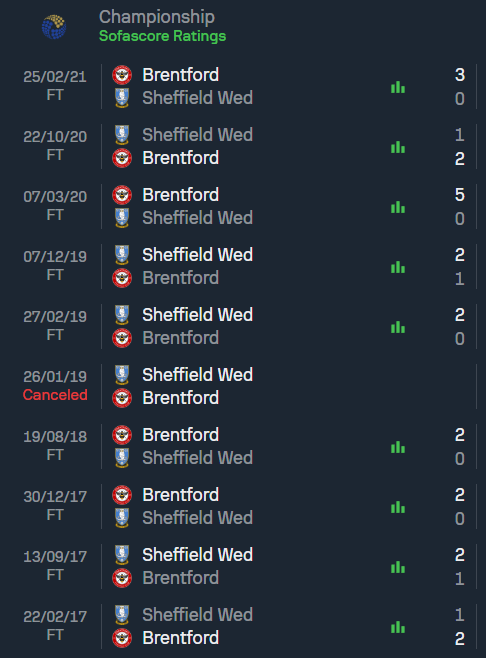The image size is (486, 658).
Task: Click the 19/08/18 match date
Action: (x=55, y=437)
